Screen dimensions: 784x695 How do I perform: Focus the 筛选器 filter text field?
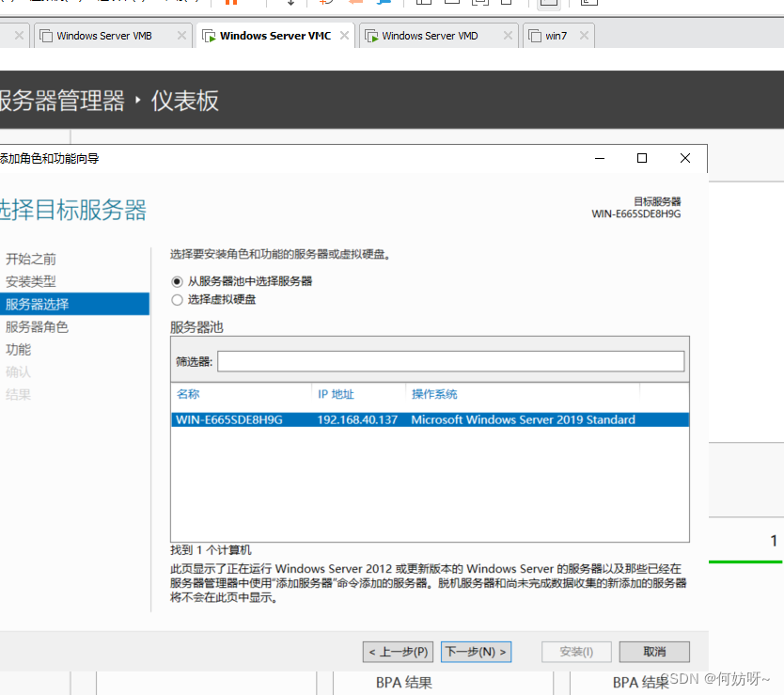[x=451, y=361]
